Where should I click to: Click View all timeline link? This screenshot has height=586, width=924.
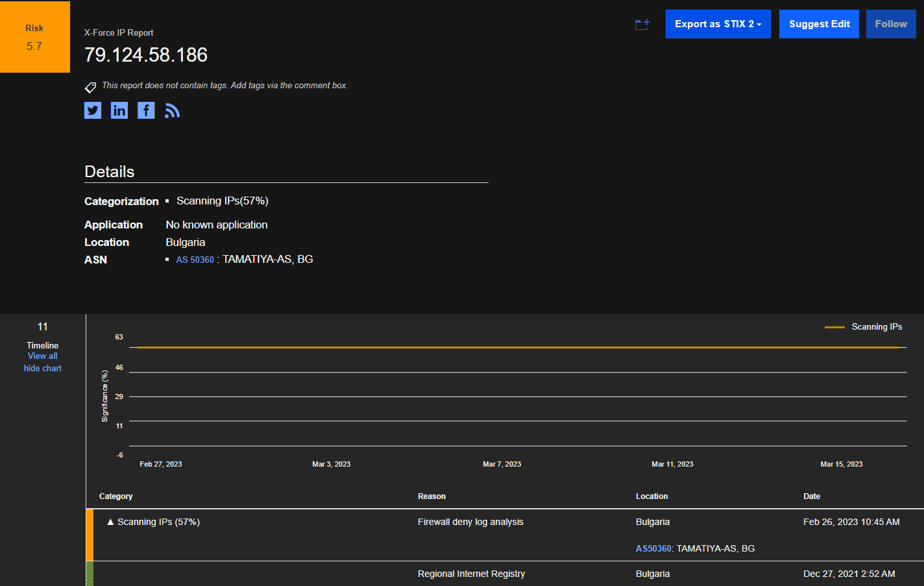click(43, 356)
